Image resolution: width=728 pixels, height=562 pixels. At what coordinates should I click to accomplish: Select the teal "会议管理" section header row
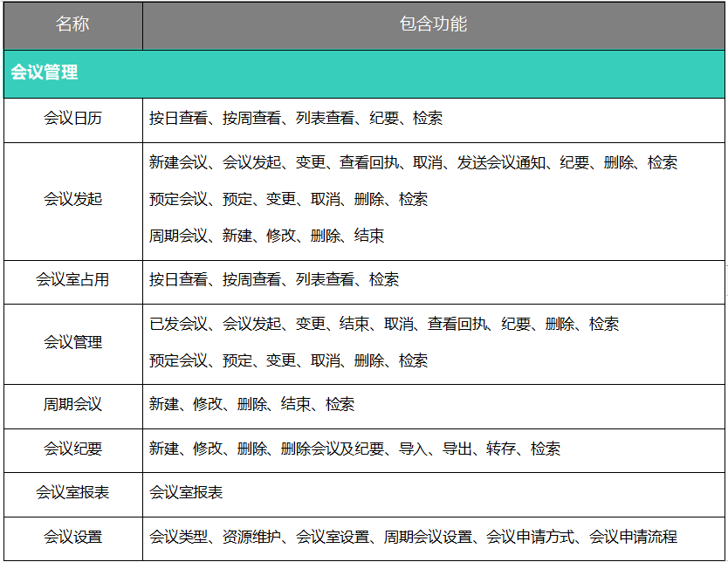click(x=44, y=72)
